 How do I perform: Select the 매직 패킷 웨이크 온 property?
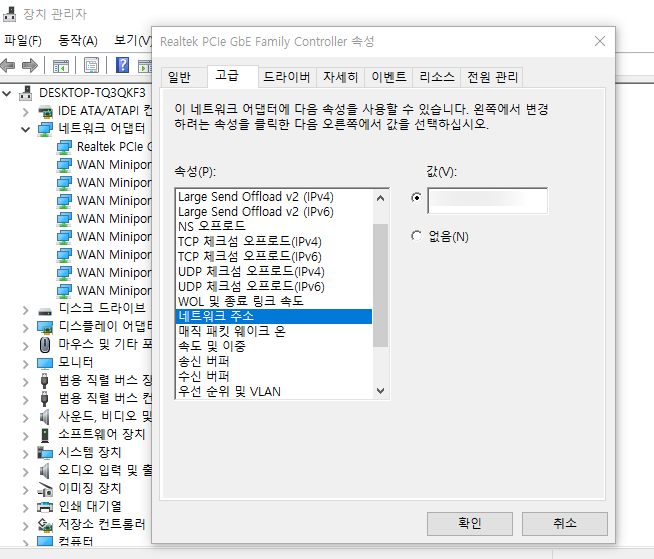[x=274, y=331]
